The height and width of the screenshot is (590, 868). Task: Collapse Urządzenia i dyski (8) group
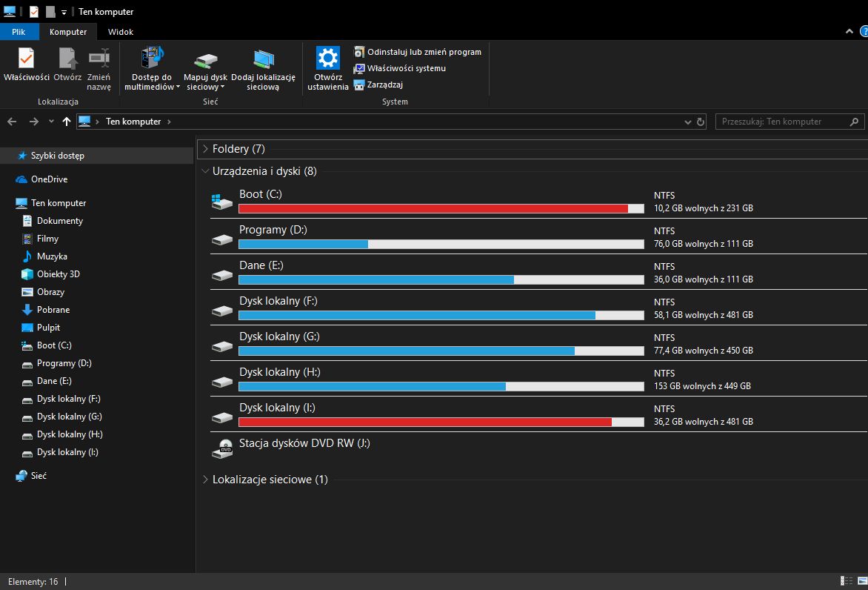click(x=205, y=171)
